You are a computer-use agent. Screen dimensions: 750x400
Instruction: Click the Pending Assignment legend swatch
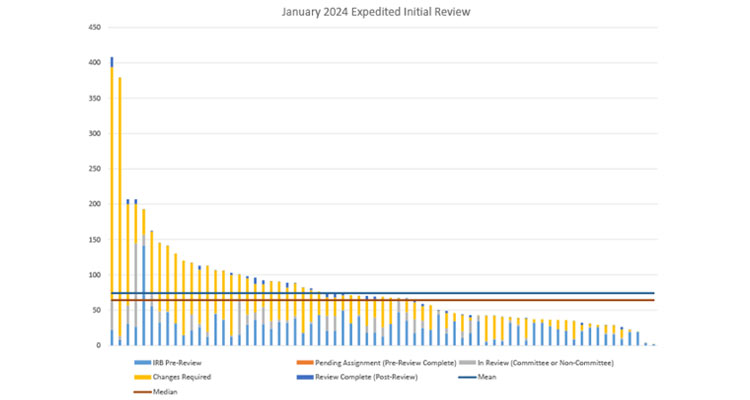tap(306, 362)
